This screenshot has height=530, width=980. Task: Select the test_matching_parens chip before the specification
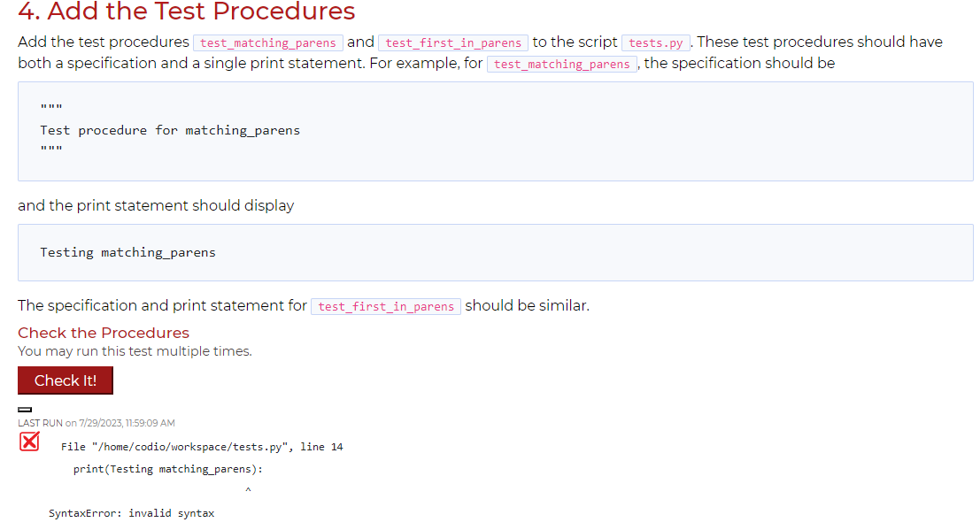coord(561,63)
